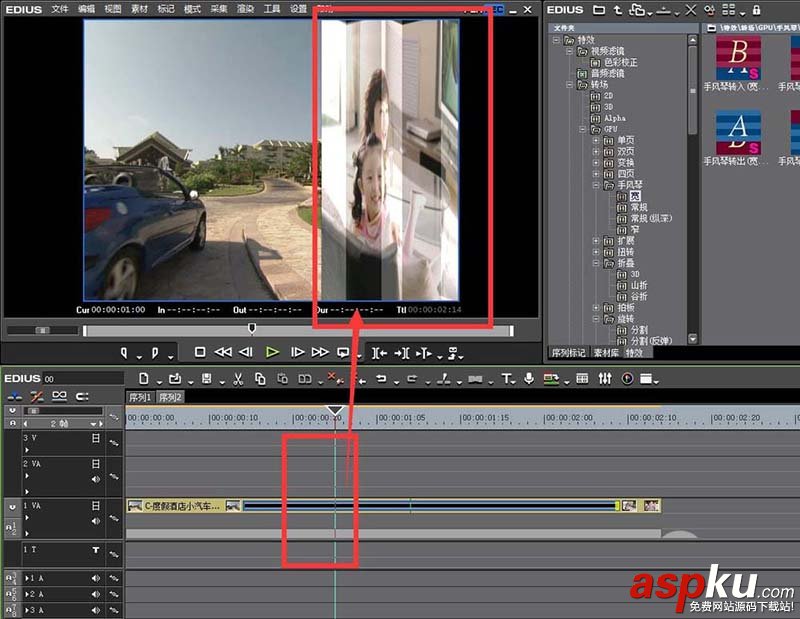Toggle the title icon on track 1 T
Screen dimensions: 800x619
(95, 550)
